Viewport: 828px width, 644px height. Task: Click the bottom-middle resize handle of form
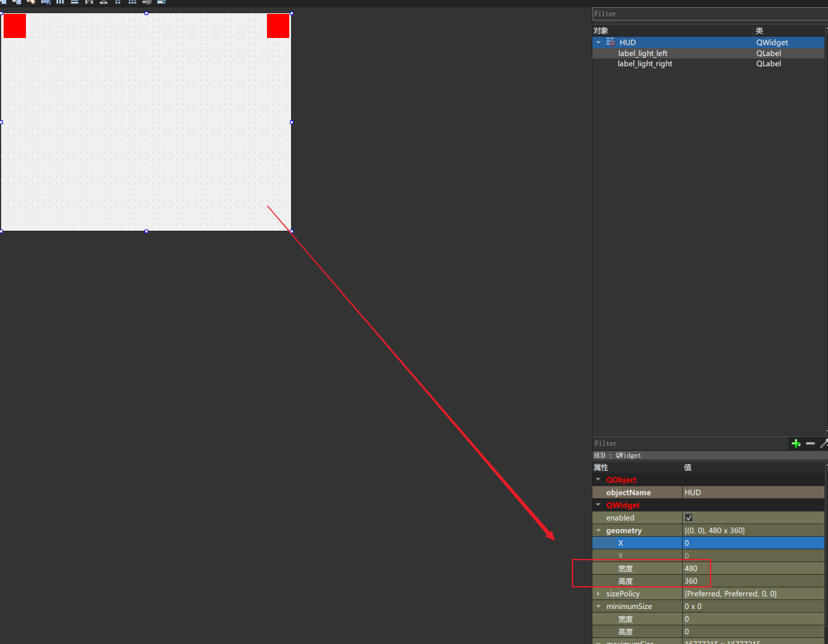tap(146, 231)
